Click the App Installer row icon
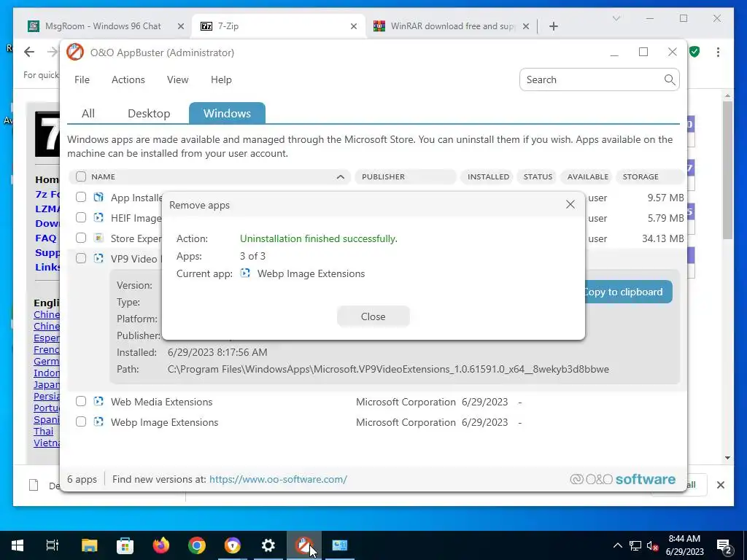The width and height of the screenshot is (747, 560). click(x=98, y=197)
